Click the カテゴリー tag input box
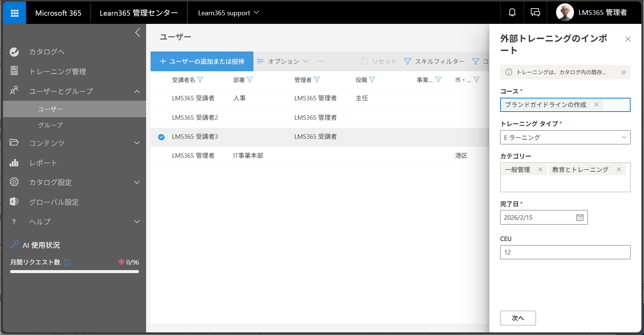 (x=565, y=178)
